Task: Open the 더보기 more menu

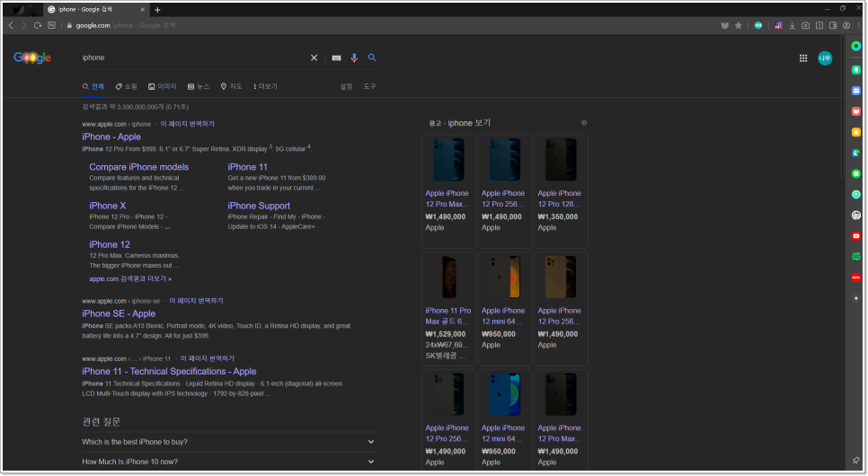Action: click(x=265, y=86)
